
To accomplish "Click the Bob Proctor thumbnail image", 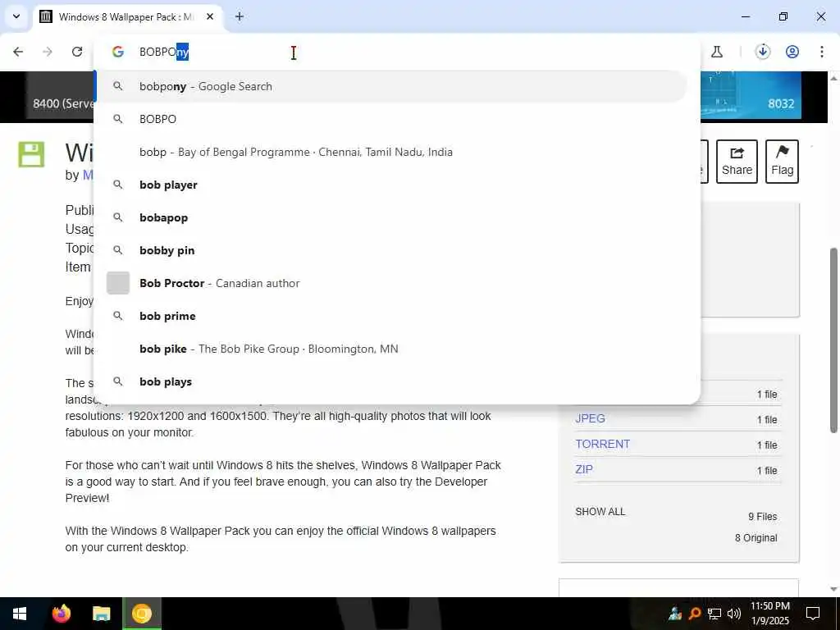I will tap(118, 283).
